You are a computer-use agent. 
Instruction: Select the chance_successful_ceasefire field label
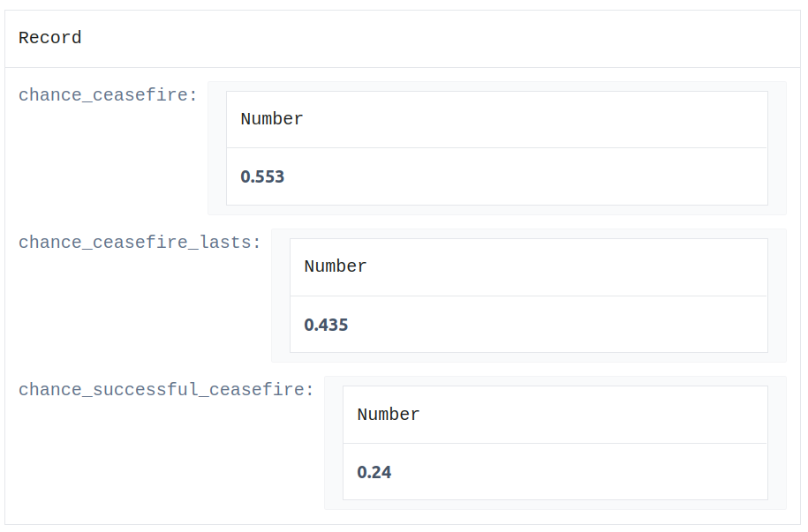pyautogui.click(x=166, y=390)
